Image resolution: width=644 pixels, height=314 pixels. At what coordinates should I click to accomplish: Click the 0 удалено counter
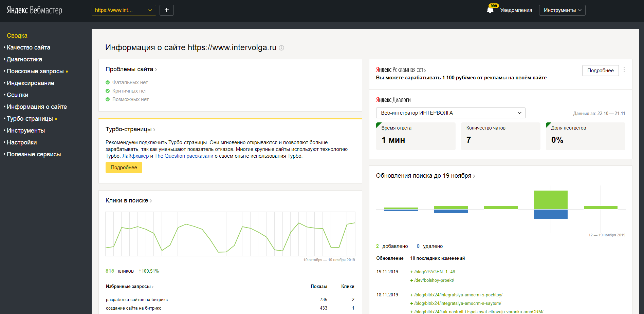tap(430, 246)
